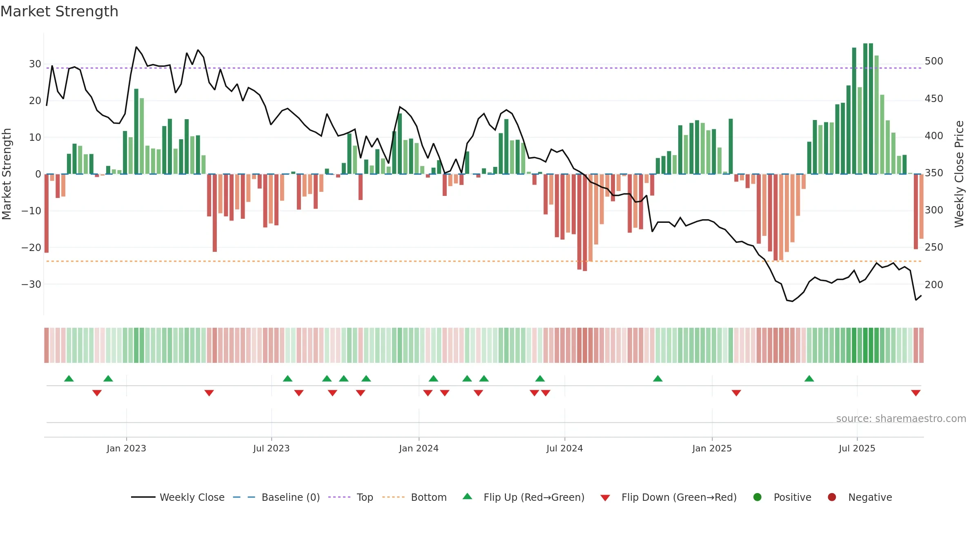Viewport: 980px width, 551px height.
Task: Toggle the Top legend entry
Action: pos(350,497)
